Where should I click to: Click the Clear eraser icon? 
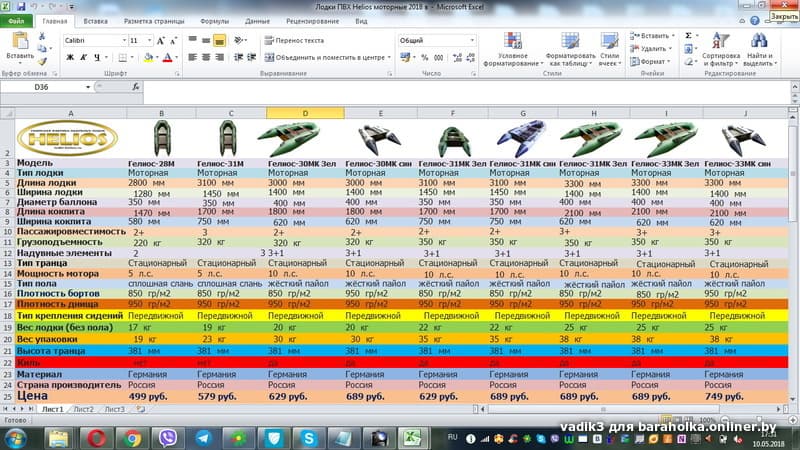click(688, 61)
